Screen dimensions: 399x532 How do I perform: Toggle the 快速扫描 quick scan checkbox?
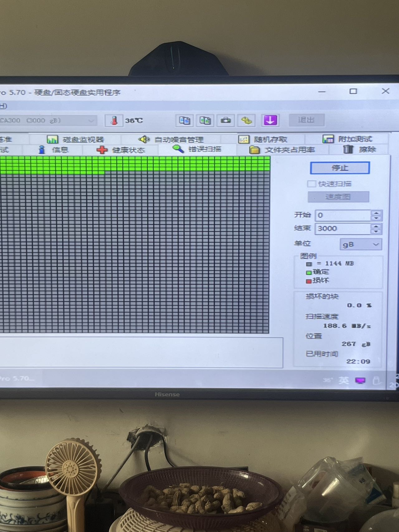pyautogui.click(x=311, y=184)
